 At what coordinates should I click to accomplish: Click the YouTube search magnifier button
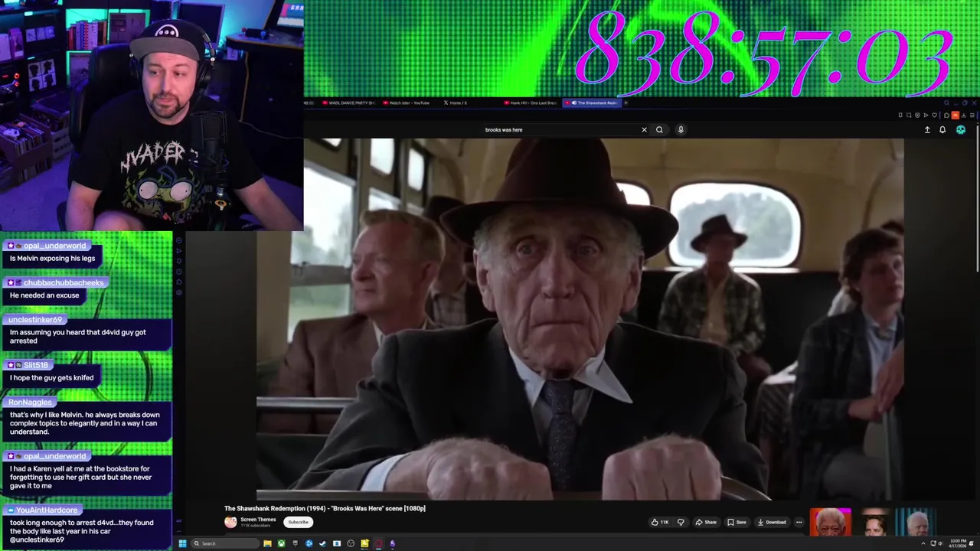pos(659,129)
